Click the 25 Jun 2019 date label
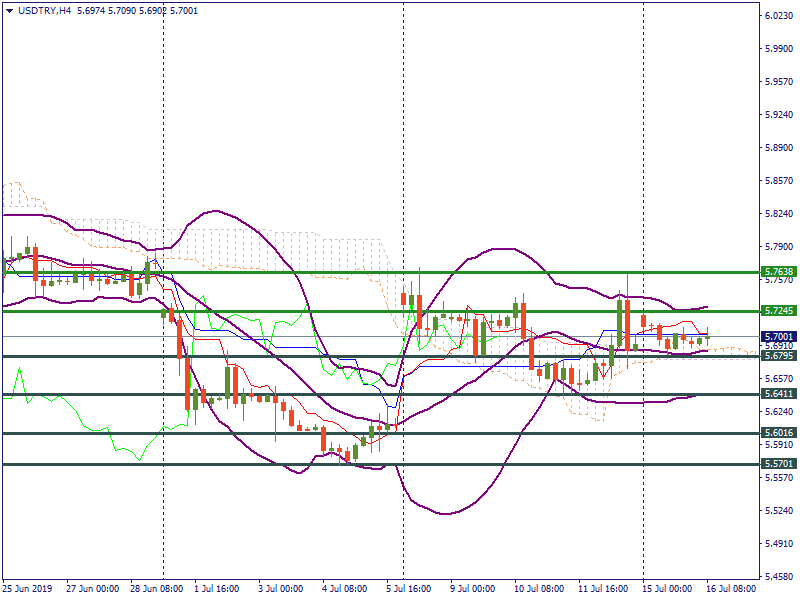Viewport: 800px width, 600px height. pos(30,589)
